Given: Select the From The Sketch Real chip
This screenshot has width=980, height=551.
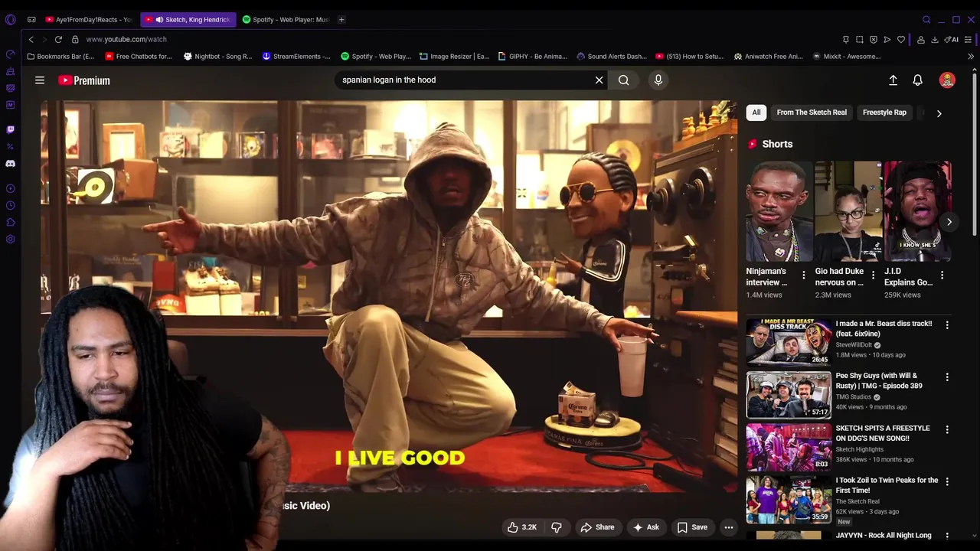Looking at the screenshot, I should [x=812, y=112].
